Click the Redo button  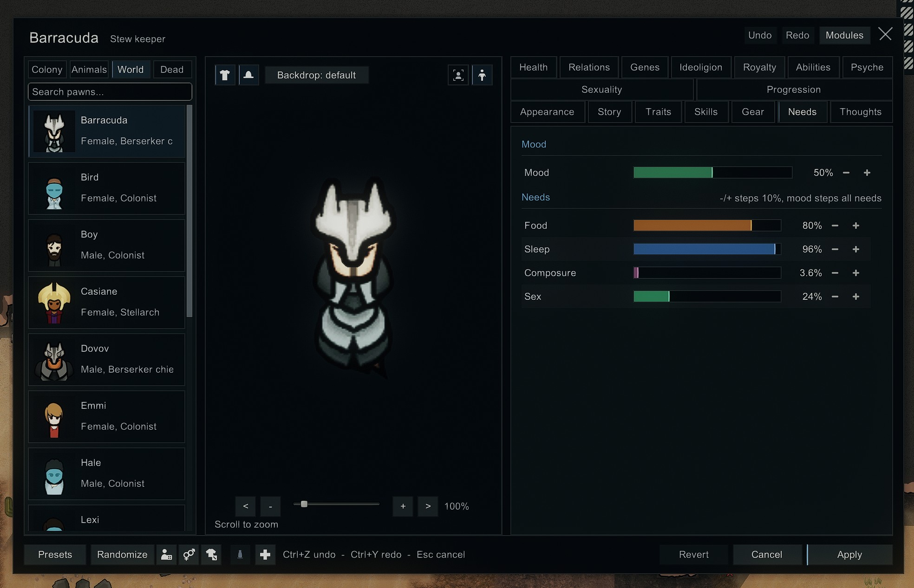click(797, 35)
